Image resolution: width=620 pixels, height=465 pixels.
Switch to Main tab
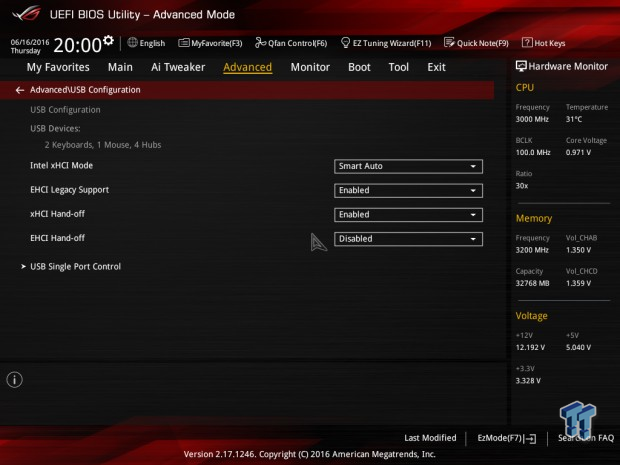point(120,67)
